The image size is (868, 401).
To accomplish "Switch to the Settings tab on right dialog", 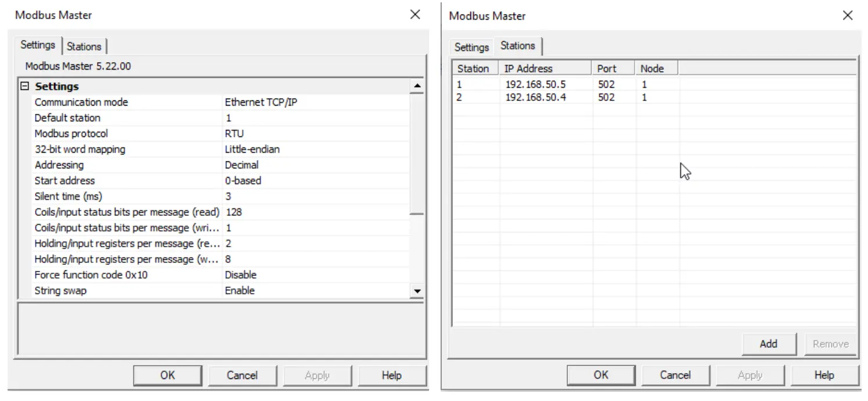I will click(471, 47).
